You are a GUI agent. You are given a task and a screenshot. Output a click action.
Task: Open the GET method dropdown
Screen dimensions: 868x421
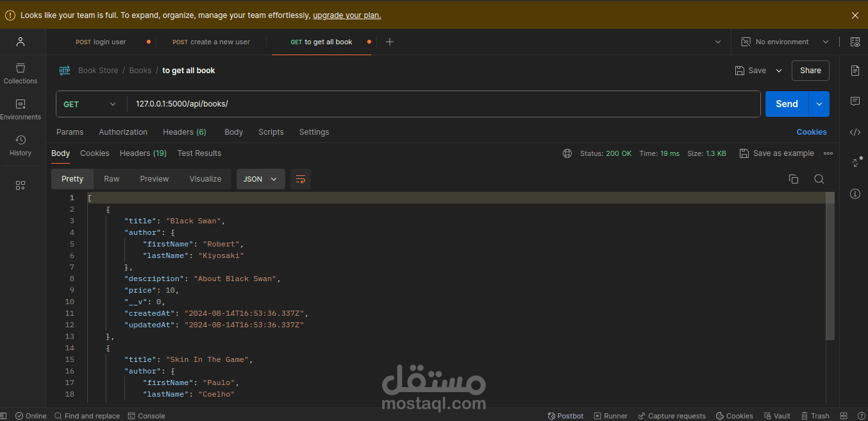(x=91, y=104)
